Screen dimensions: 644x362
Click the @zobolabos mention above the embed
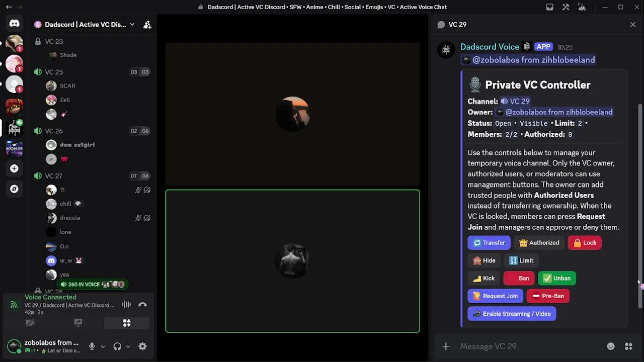(528, 60)
